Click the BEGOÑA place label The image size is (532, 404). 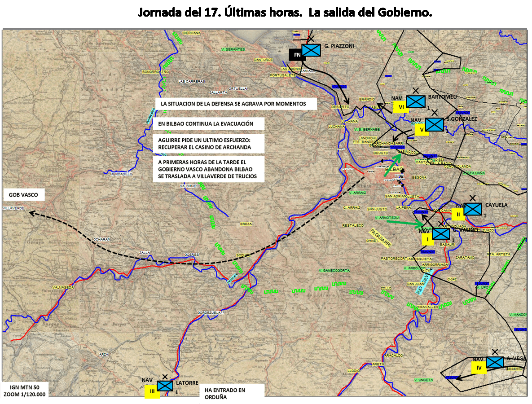tap(419, 177)
